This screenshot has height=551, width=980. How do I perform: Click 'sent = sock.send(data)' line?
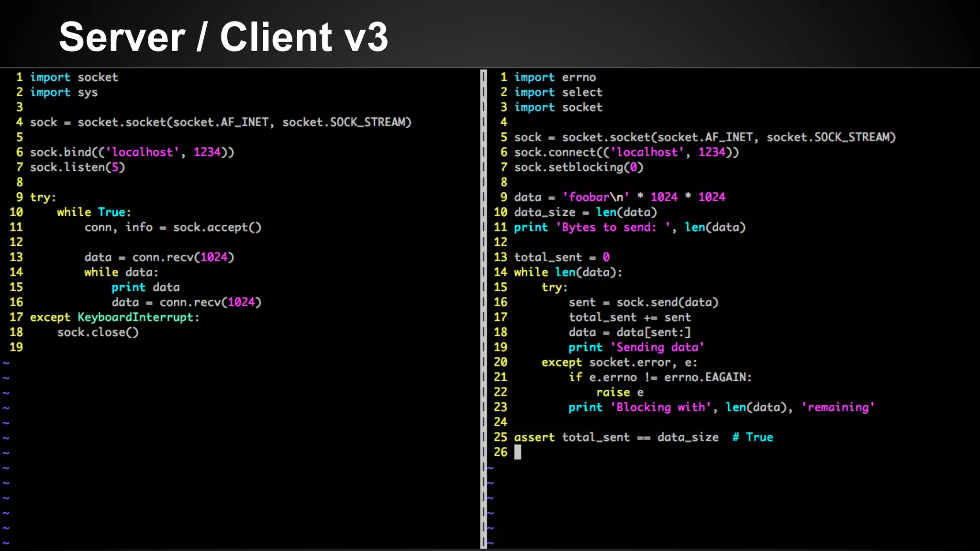644,302
